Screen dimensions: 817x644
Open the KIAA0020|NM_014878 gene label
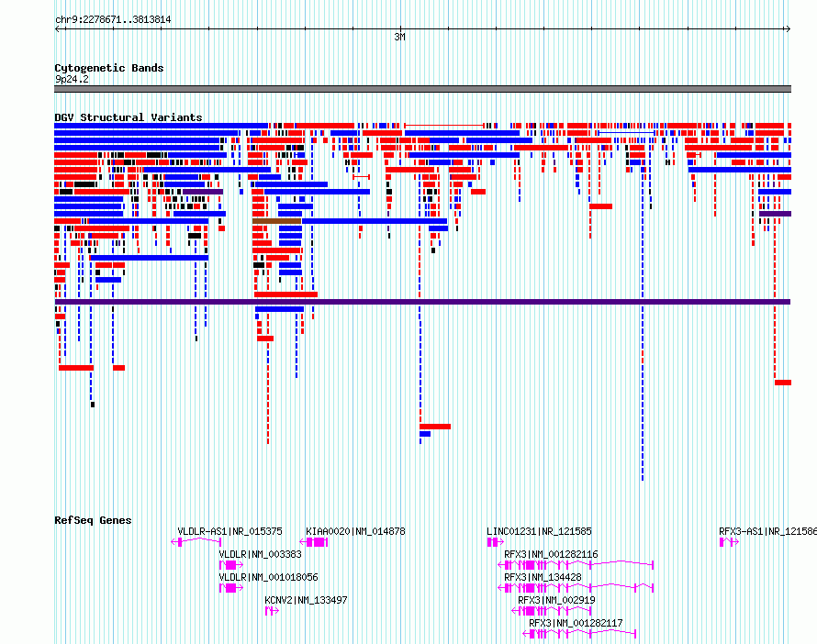tap(355, 531)
